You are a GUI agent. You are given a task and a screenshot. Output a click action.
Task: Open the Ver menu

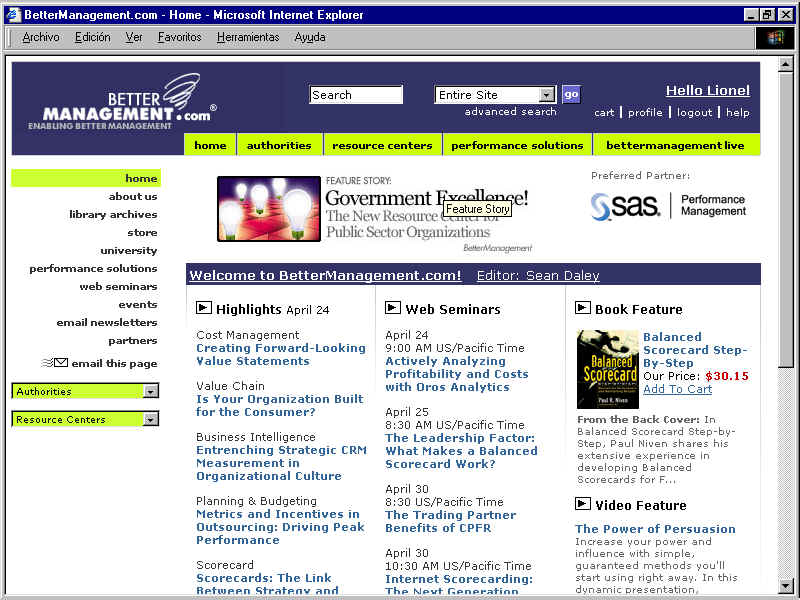click(x=134, y=37)
